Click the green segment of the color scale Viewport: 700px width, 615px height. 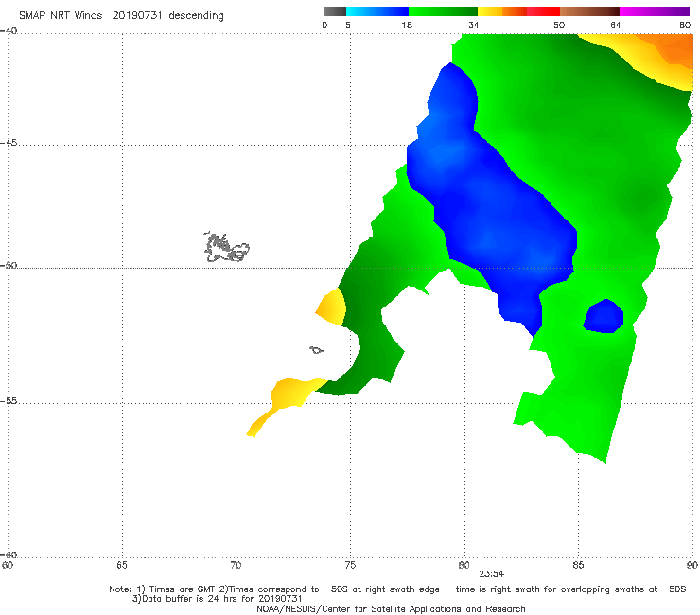(443, 11)
